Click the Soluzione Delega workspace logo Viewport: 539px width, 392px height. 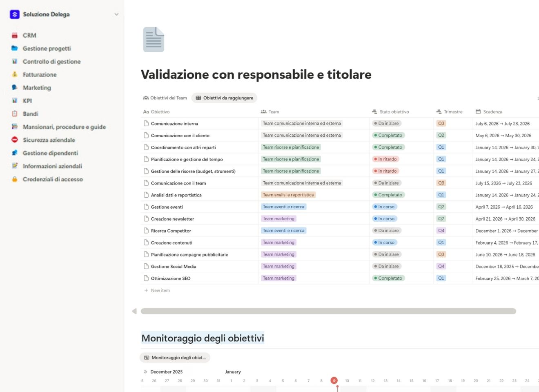14,14
